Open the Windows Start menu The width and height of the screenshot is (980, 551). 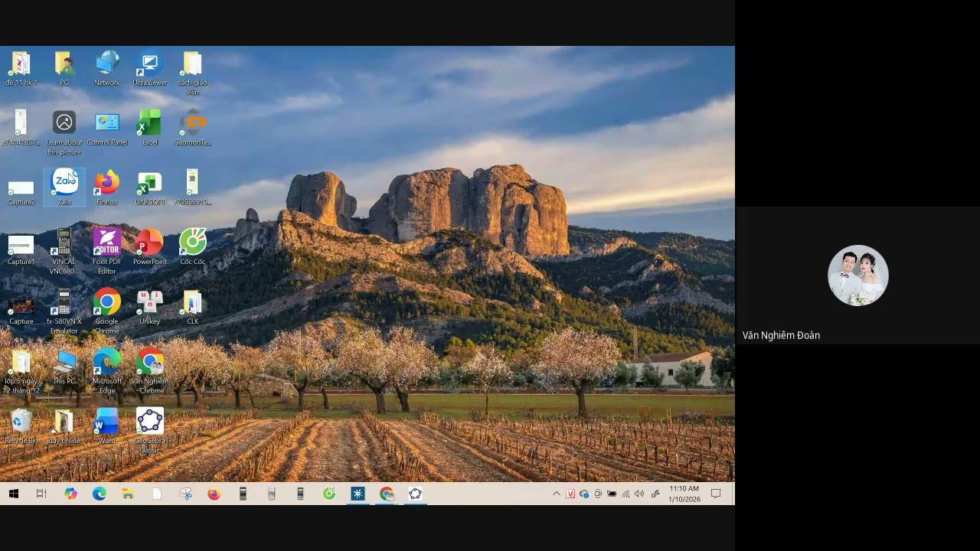[x=14, y=494]
